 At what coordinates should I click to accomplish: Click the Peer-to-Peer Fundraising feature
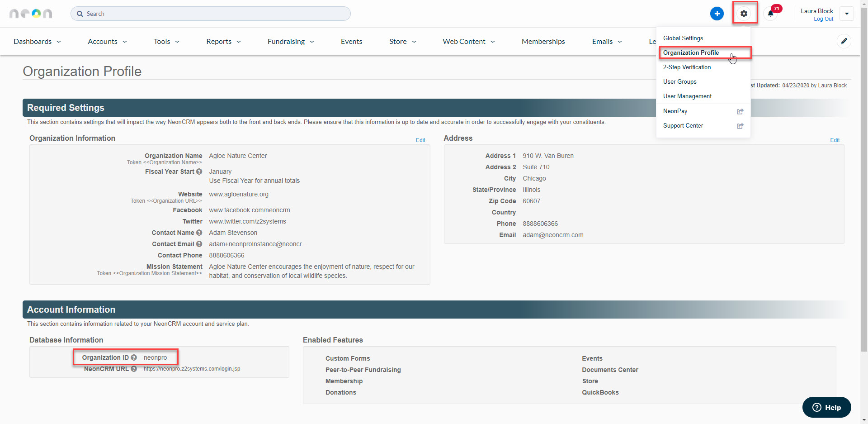363,370
